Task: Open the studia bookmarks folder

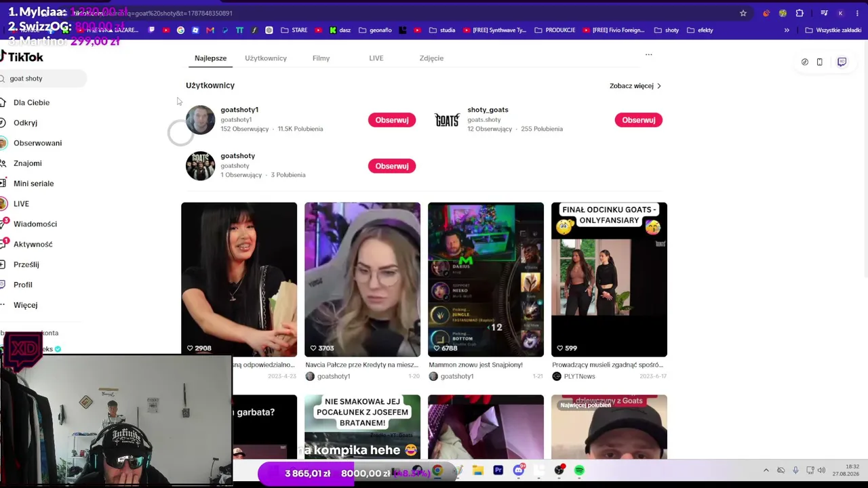Action: (441, 30)
